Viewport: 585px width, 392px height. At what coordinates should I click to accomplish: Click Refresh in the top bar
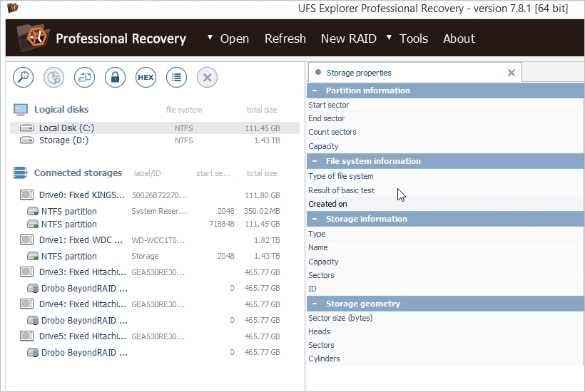coord(285,38)
